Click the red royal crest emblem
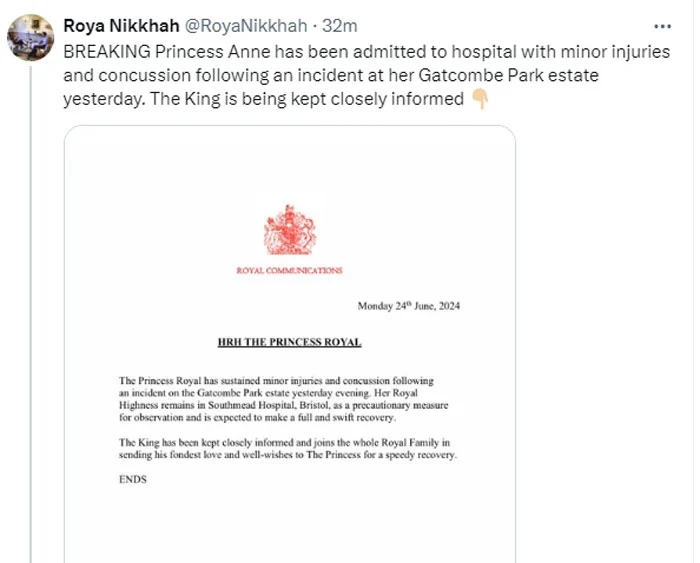The height and width of the screenshot is (563, 700). (289, 231)
